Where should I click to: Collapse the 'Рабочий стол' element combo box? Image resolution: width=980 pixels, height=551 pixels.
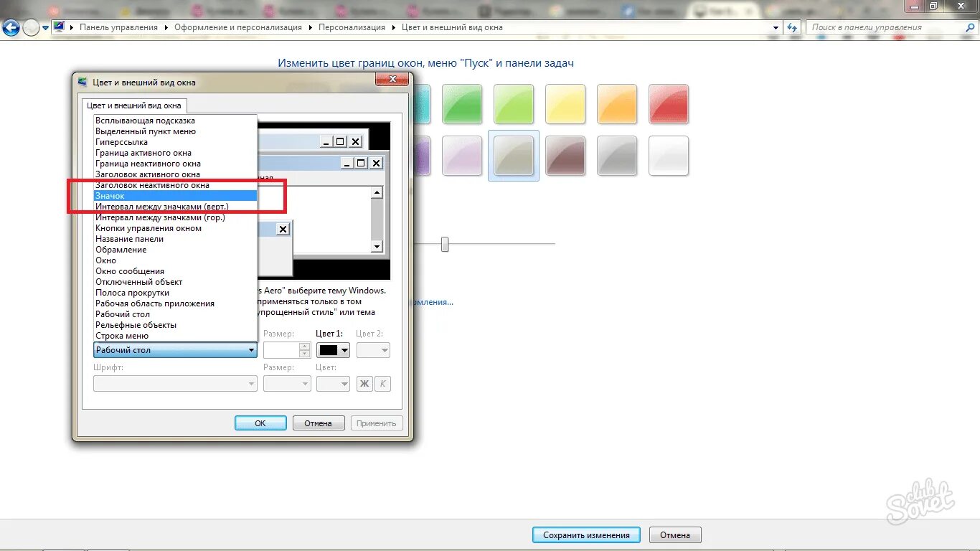175,350
